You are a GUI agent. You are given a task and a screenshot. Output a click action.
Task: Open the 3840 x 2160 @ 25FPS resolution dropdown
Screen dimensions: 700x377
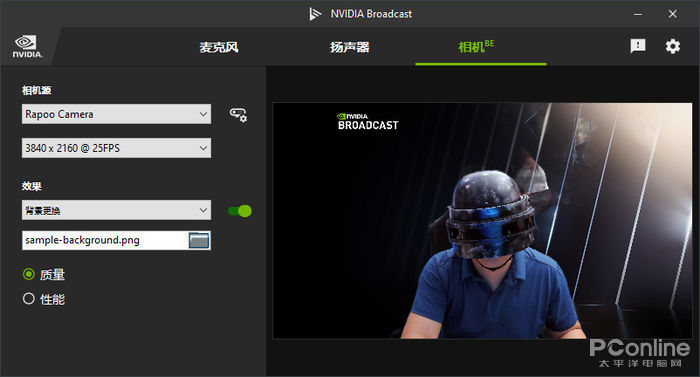(x=116, y=148)
